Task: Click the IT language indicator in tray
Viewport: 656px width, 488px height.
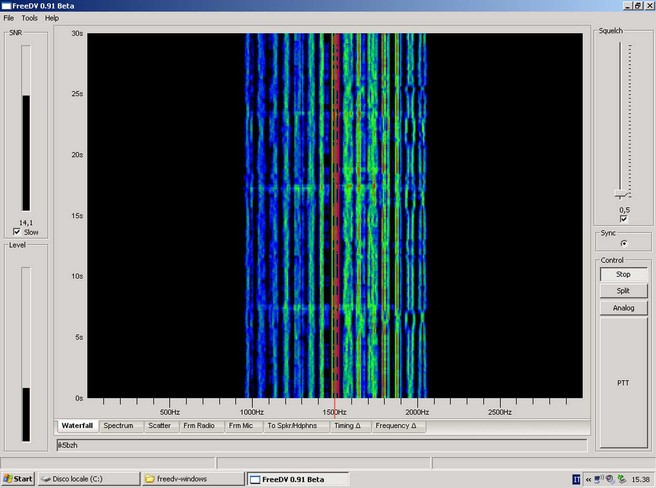Action: point(576,479)
